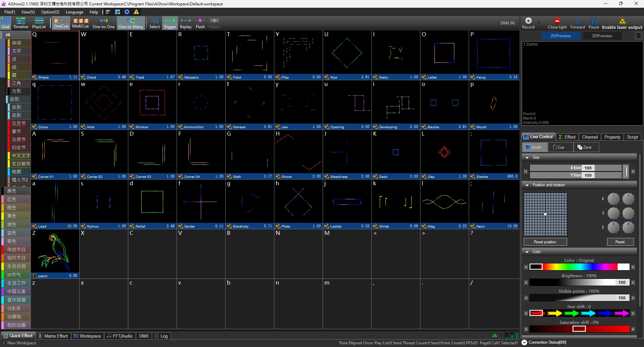Screen dimensions: 644x347
Task: Select MultiCue mode
Action: tap(81, 23)
